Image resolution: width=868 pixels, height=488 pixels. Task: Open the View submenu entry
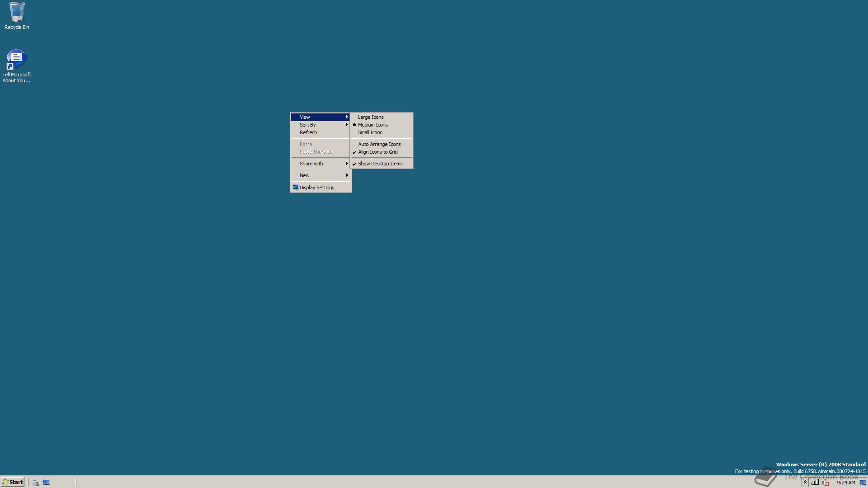(x=321, y=117)
